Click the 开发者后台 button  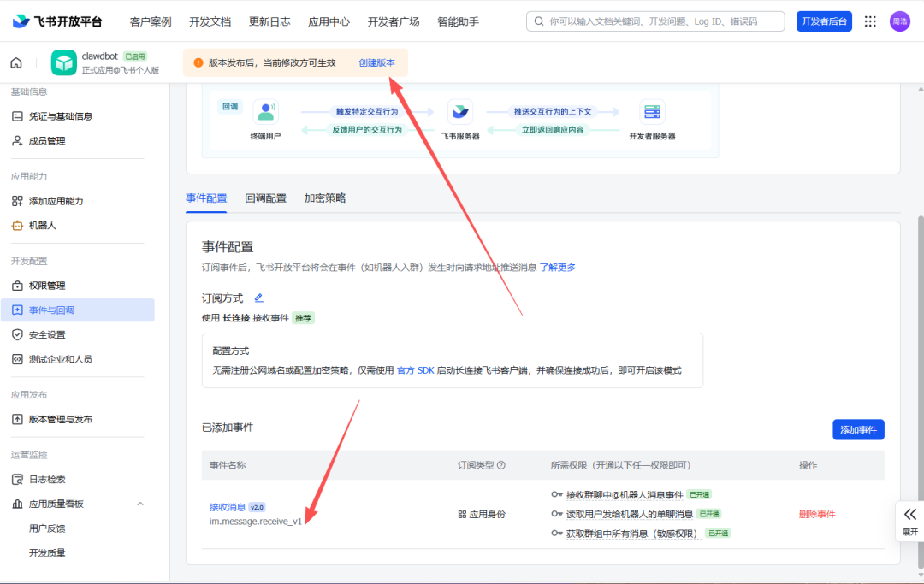pyautogui.click(x=824, y=21)
